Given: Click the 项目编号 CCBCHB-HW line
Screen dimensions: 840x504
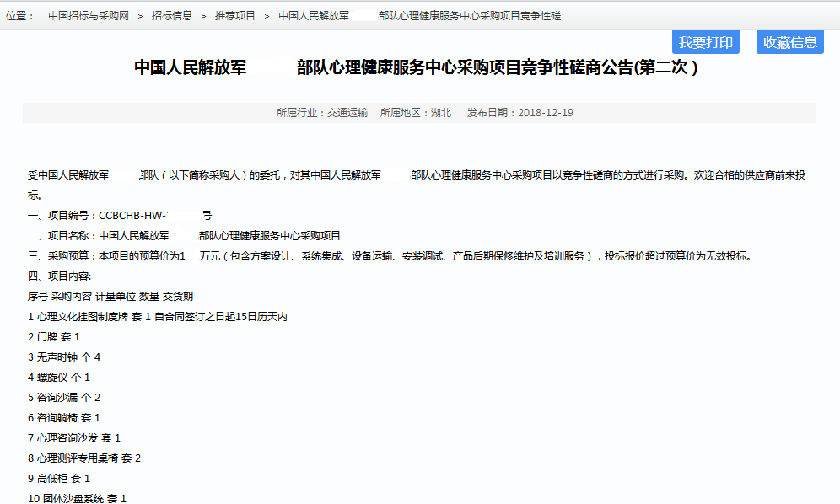Looking at the screenshot, I should [x=120, y=216].
